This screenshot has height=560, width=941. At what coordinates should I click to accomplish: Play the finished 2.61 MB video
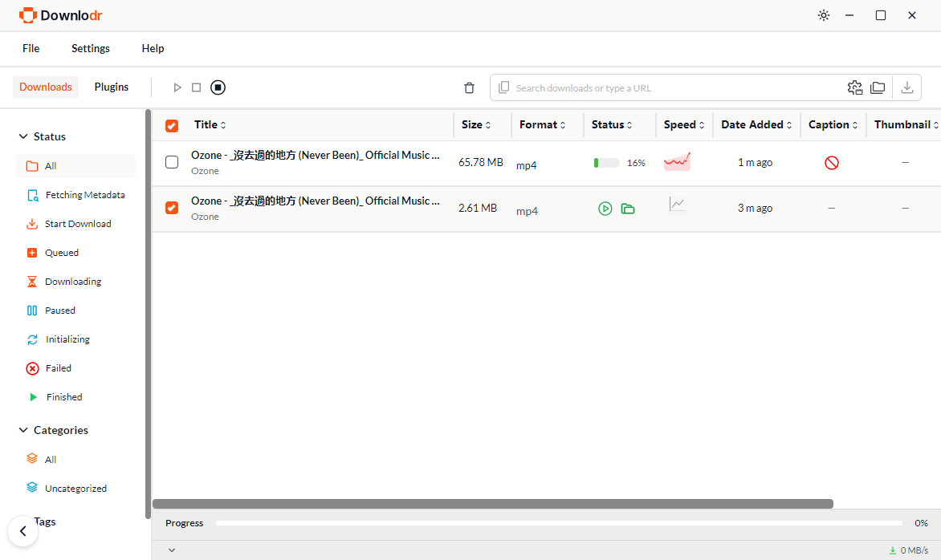(x=605, y=209)
